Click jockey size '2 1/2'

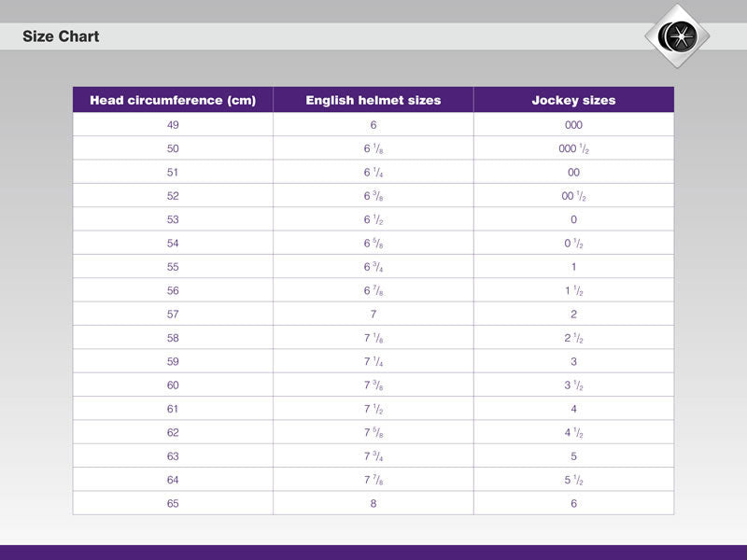click(x=573, y=338)
